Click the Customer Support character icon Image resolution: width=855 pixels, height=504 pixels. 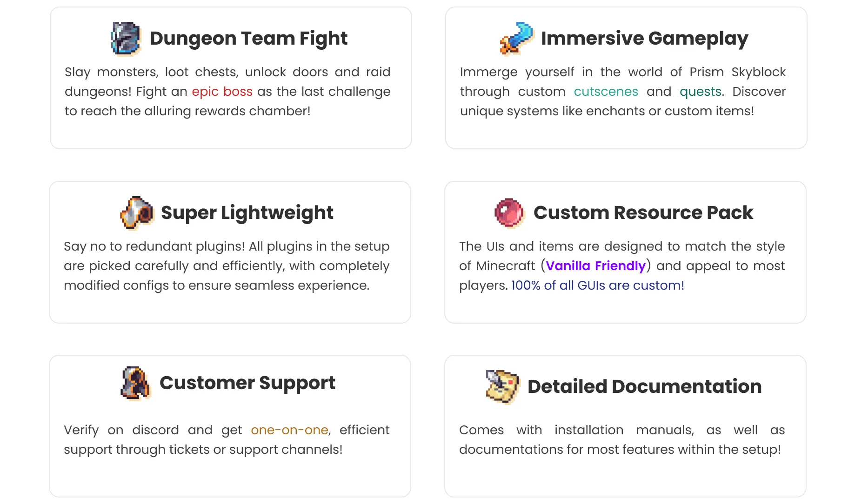click(135, 384)
